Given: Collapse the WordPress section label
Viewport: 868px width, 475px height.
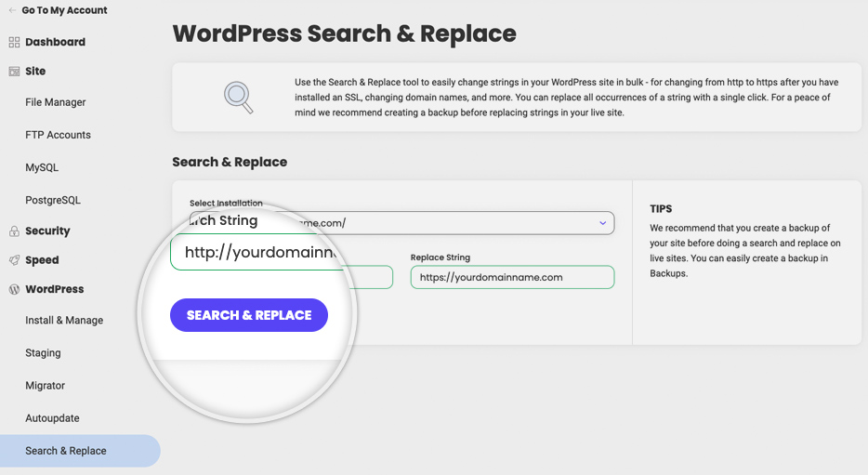Looking at the screenshot, I should 55,289.
